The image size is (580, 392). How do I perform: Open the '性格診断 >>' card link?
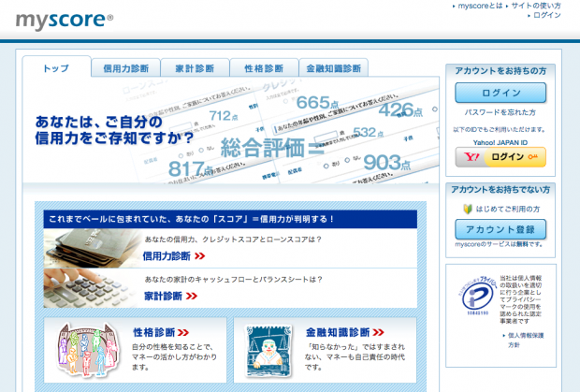point(161,332)
